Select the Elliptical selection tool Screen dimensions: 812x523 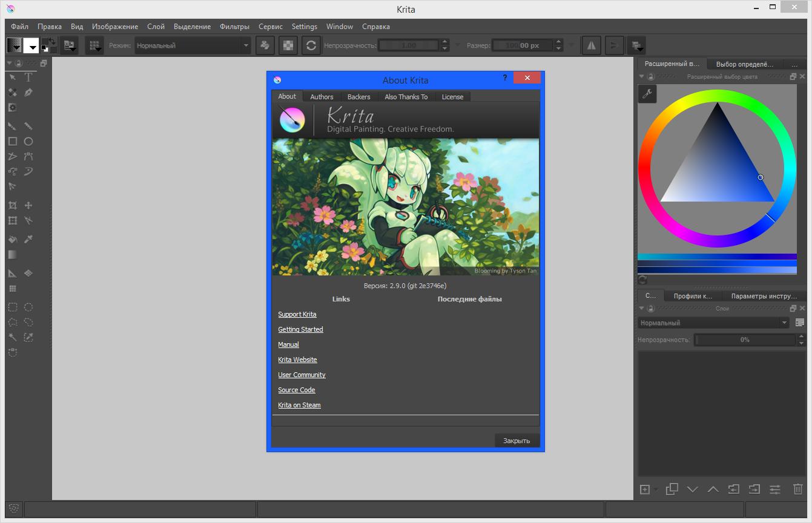pyautogui.click(x=28, y=308)
